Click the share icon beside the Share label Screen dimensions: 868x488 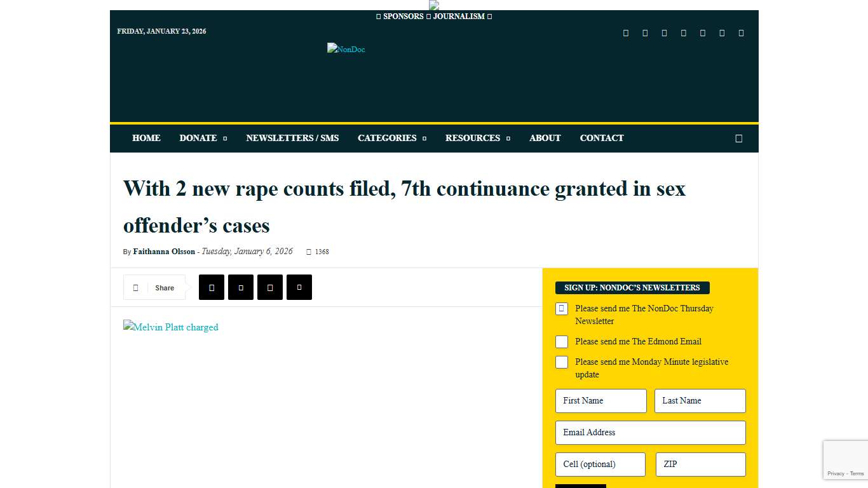135,287
